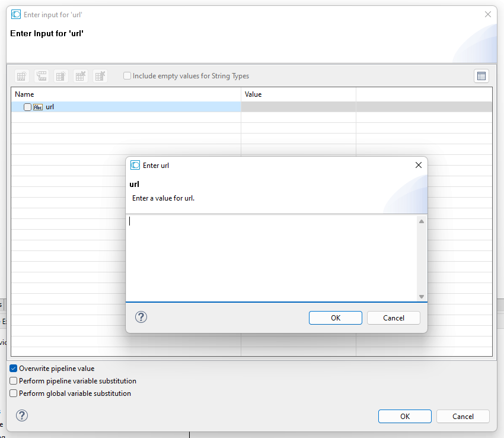504x438 pixels.
Task: Select the first grid-add icon on the toolbar
Action: (22, 76)
